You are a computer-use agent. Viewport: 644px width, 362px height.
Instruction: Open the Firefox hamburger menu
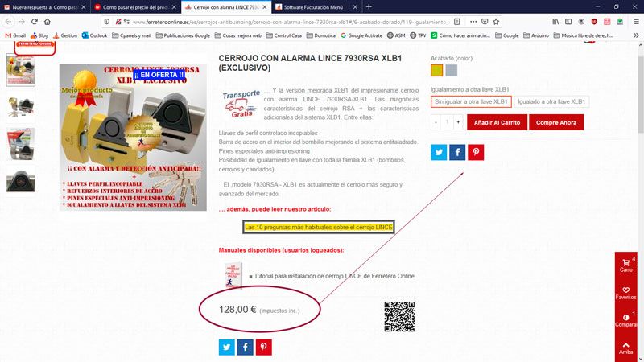click(x=636, y=22)
